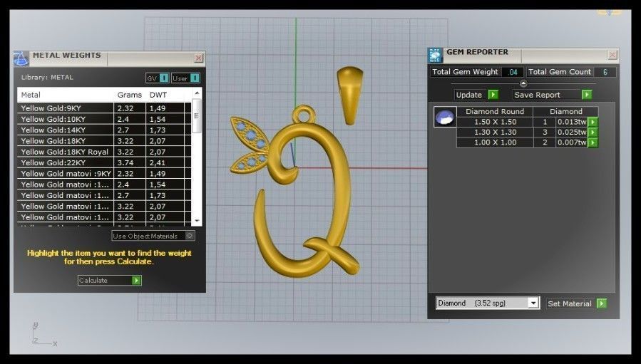Click the Save Report button
The width and height of the screenshot is (641, 364).
[553, 95]
